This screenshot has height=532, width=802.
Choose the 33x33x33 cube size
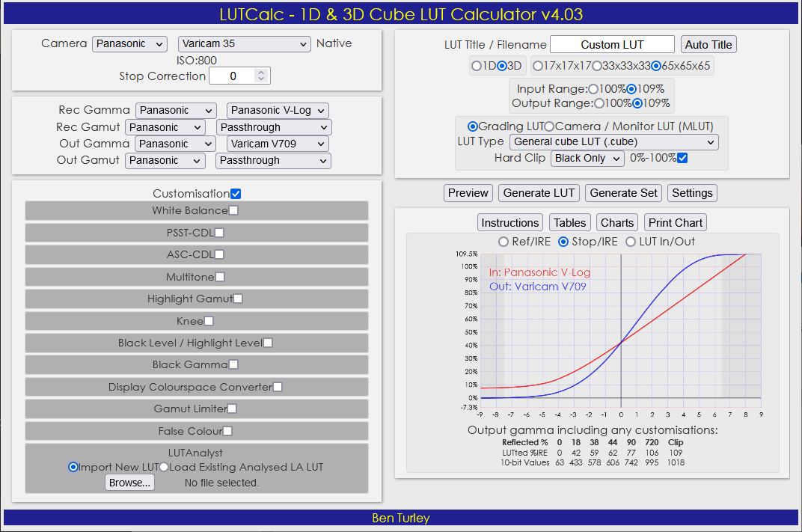click(596, 66)
